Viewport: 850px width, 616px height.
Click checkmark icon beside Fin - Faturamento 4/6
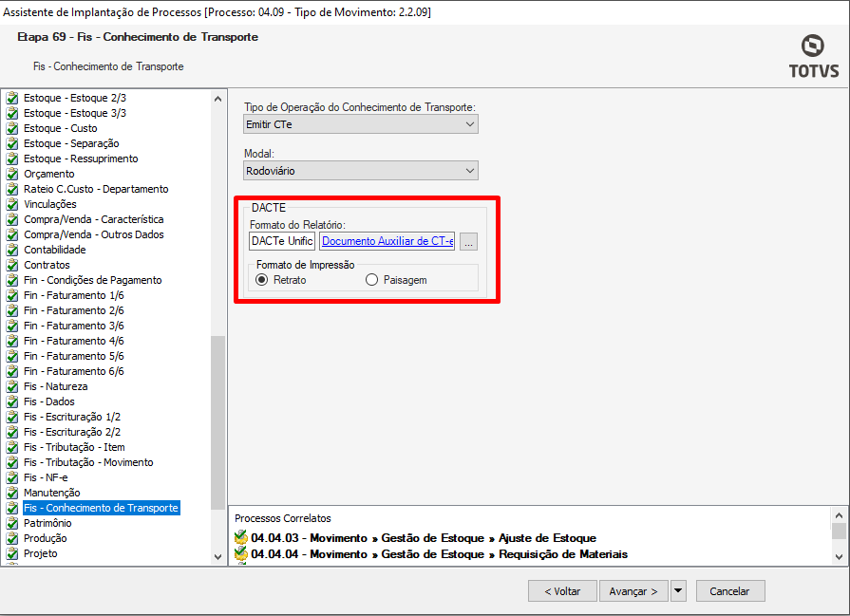pos(12,341)
